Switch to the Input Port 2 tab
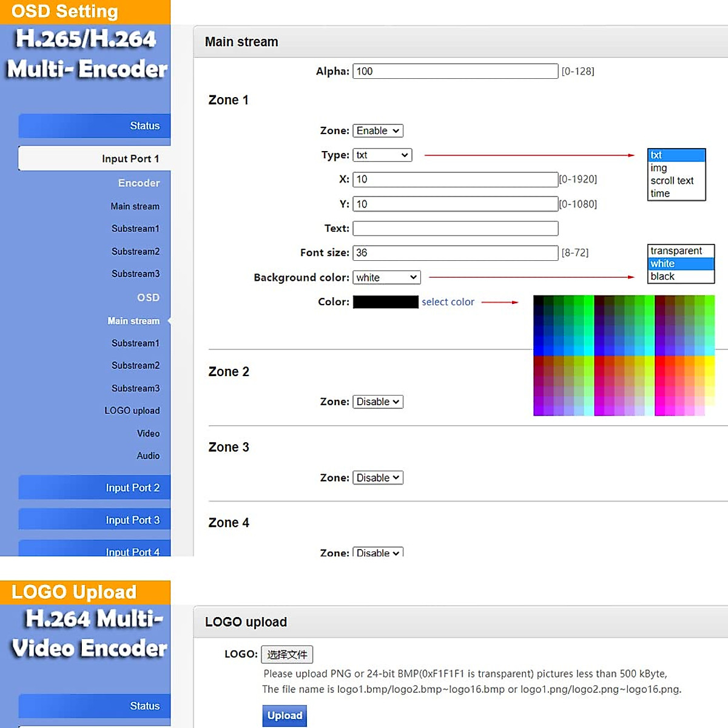 click(95, 488)
